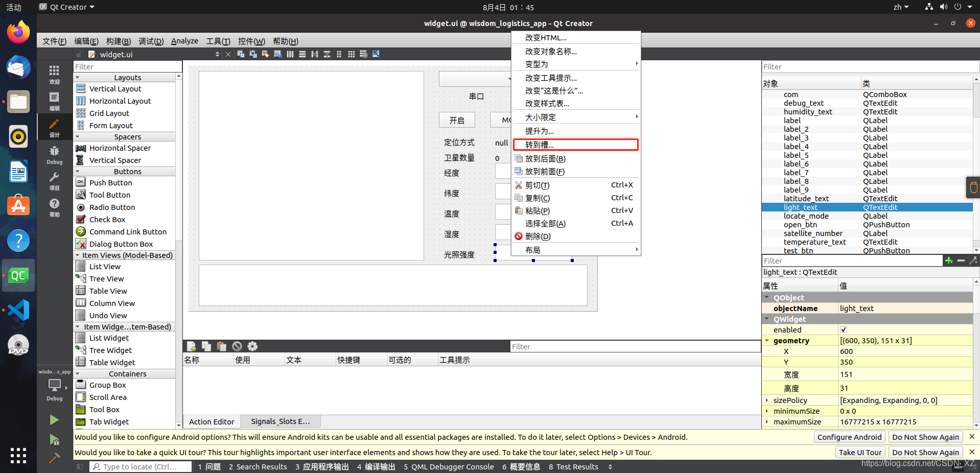Open the 编辑 (Edit) mode
Viewport: 980px width, 473px height.
click(x=54, y=101)
